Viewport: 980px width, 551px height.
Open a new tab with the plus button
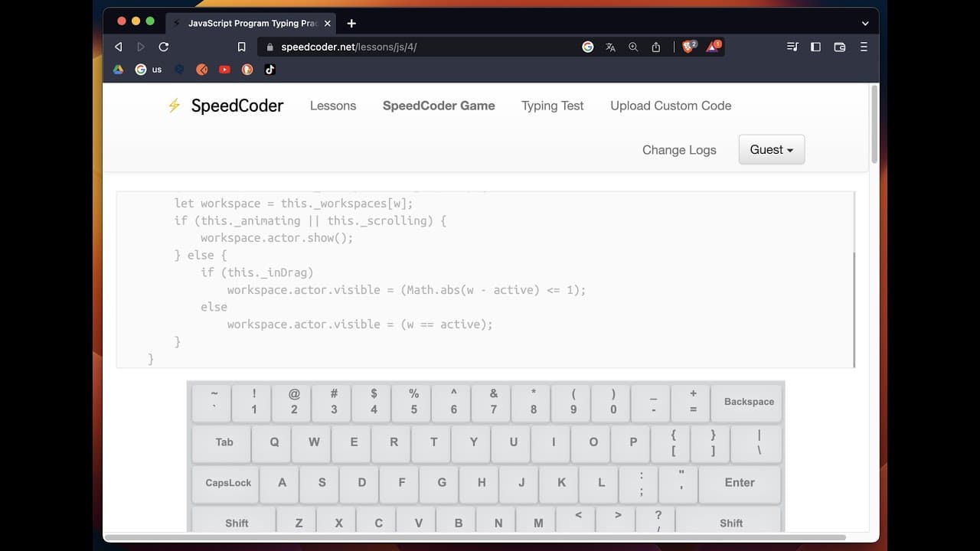tap(351, 23)
